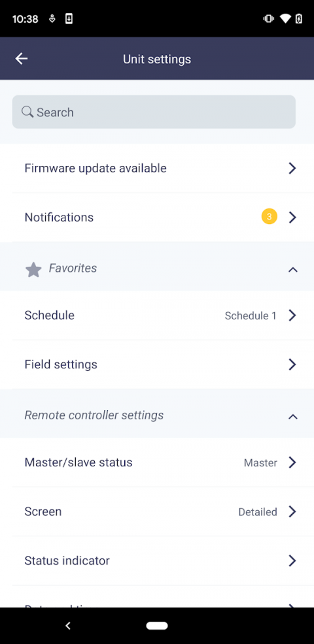The height and width of the screenshot is (644, 314).
Task: Tap the Favorites star icon
Action: click(x=33, y=270)
